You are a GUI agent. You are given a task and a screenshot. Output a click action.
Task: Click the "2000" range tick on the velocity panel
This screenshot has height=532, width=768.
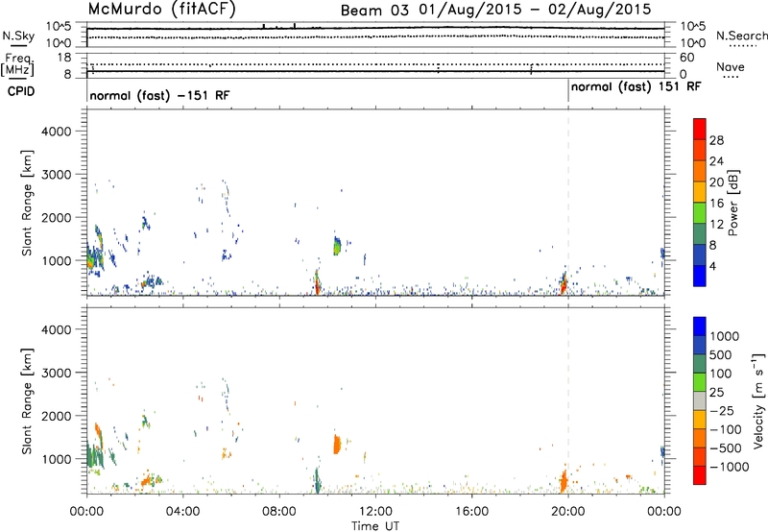57,416
